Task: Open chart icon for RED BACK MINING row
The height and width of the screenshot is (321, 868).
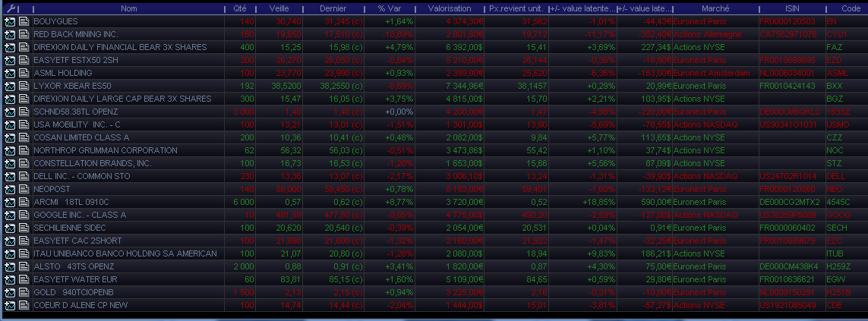Action: pyautogui.click(x=10, y=34)
